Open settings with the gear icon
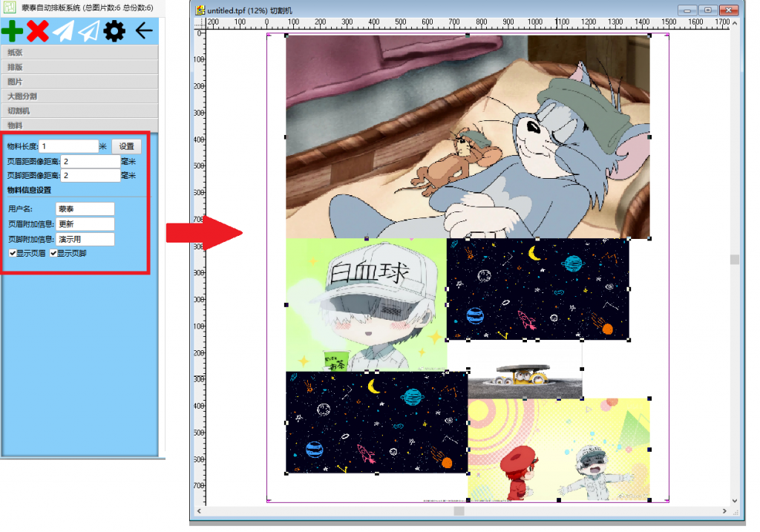Image resolution: width=760 pixels, height=532 pixels. [x=114, y=31]
